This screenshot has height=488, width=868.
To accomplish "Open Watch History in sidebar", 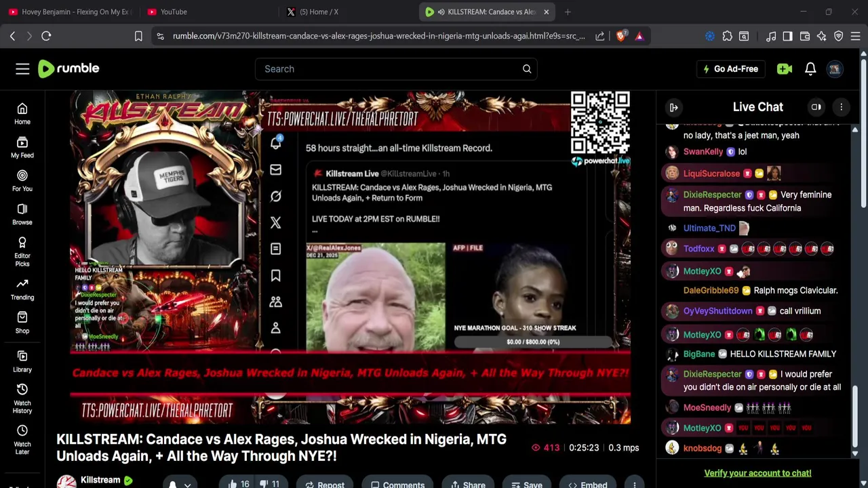I will coord(22,399).
